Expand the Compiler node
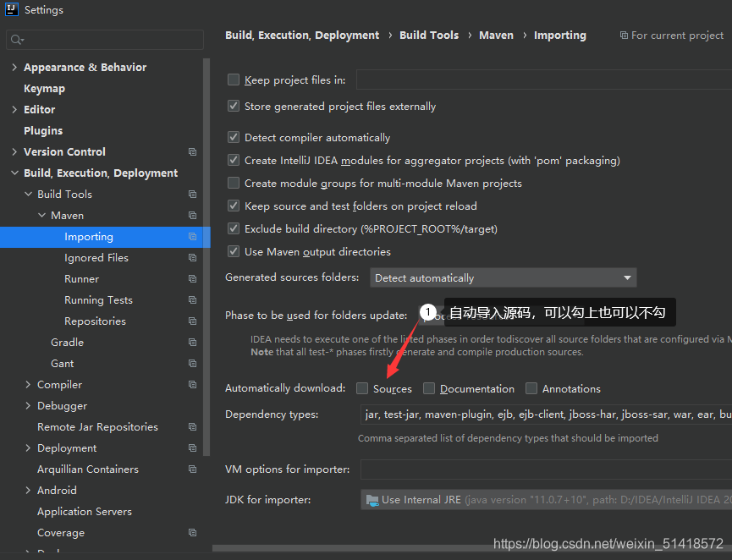This screenshot has height=560, width=732. [x=28, y=385]
